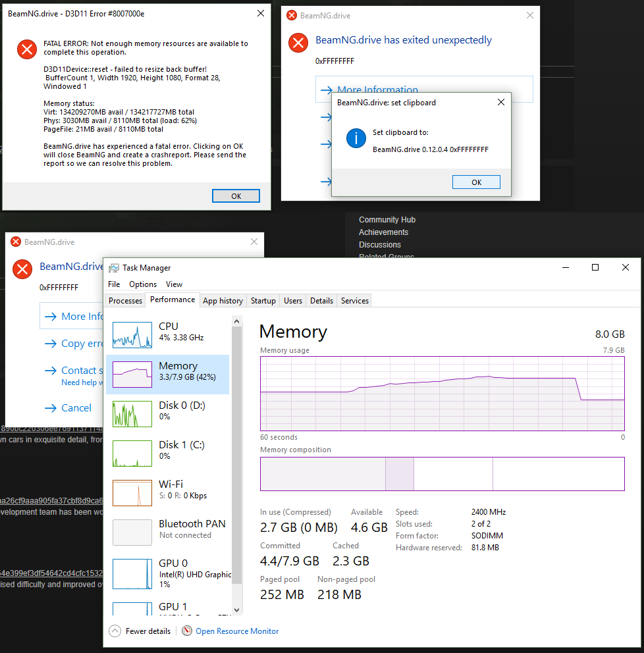The height and width of the screenshot is (653, 644).
Task: Open the Options menu in Task Manager
Action: (x=143, y=284)
